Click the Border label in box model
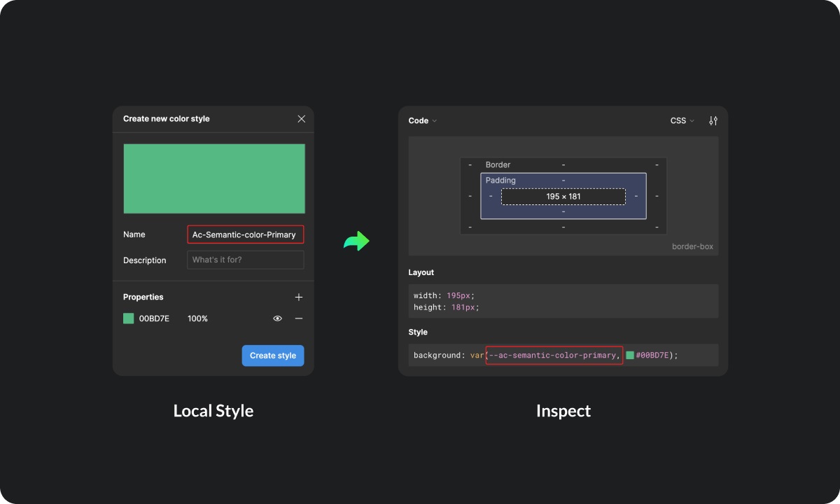Viewport: 840px width, 504px height. click(x=498, y=164)
